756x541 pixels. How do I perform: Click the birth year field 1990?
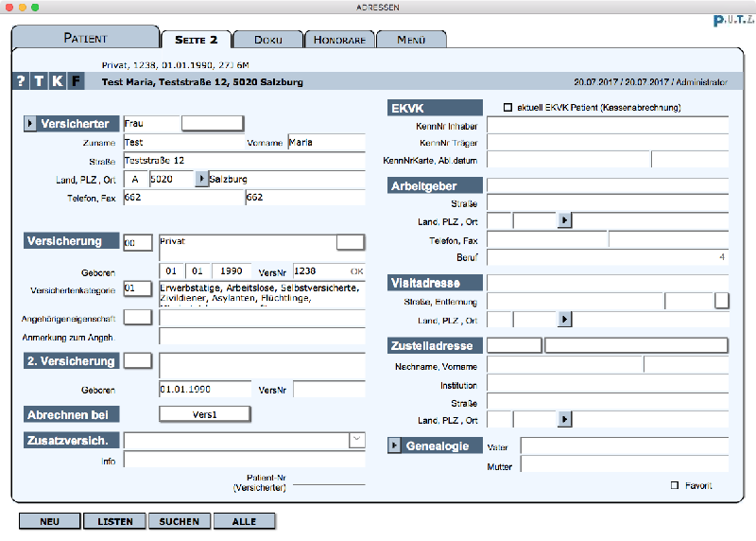pos(232,271)
